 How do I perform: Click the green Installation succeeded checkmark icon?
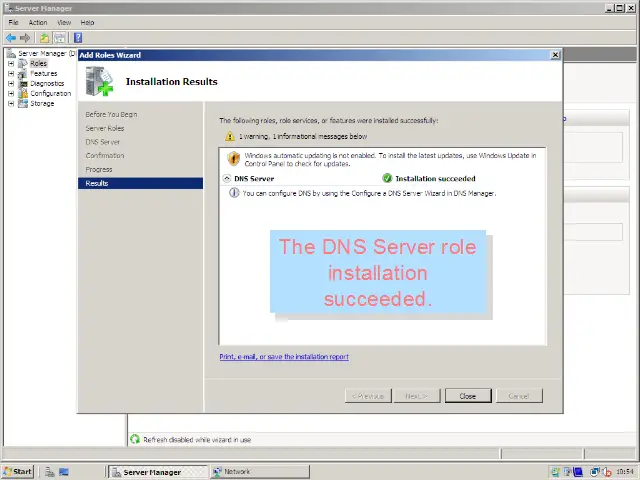[387, 178]
